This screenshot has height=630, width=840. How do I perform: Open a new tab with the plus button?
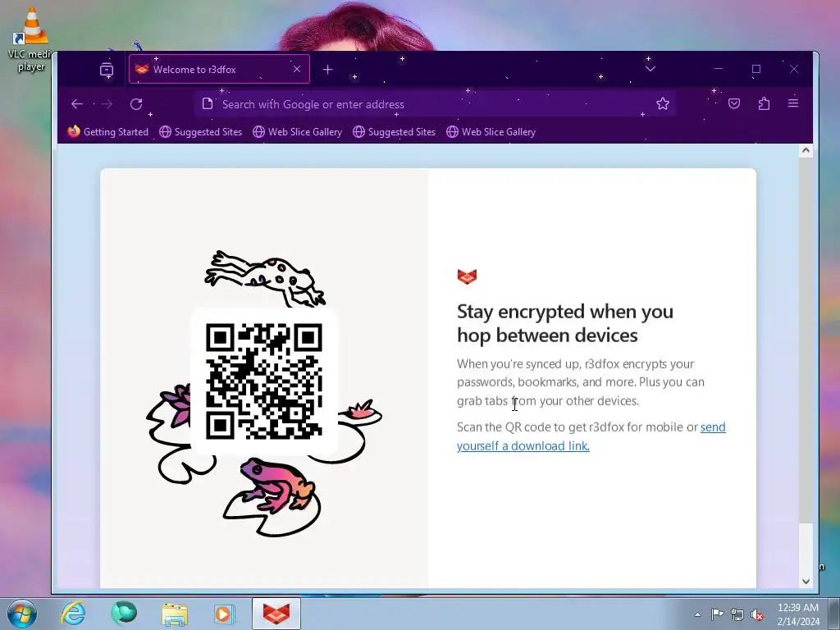pyautogui.click(x=328, y=70)
